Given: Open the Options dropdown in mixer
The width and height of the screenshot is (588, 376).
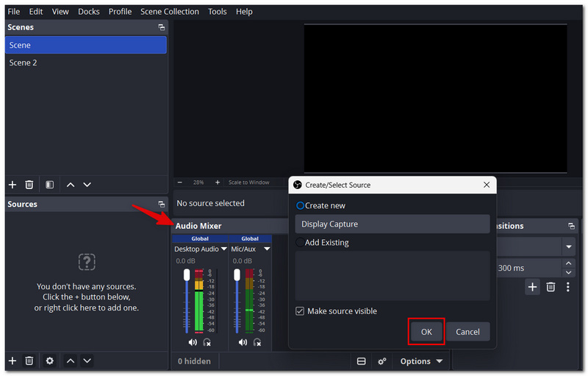Looking at the screenshot, I should [421, 361].
